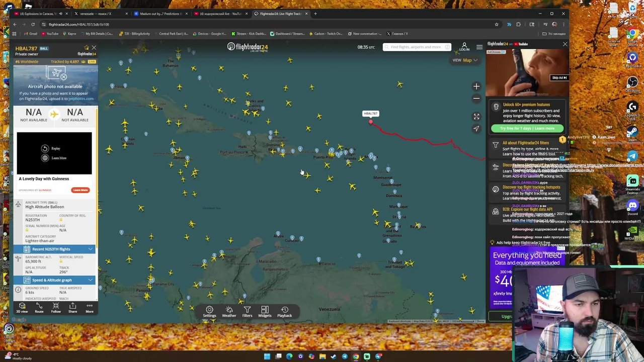Click Try free for 7 days button
Screen dimensions: 644x362
pos(527,129)
